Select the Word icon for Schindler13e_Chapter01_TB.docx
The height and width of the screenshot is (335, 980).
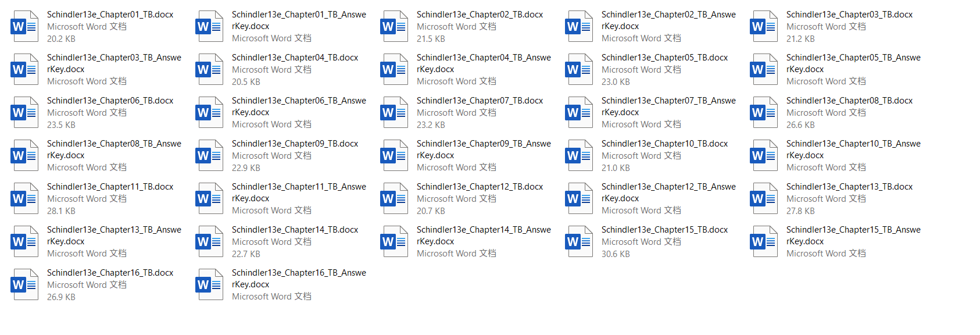point(24,26)
